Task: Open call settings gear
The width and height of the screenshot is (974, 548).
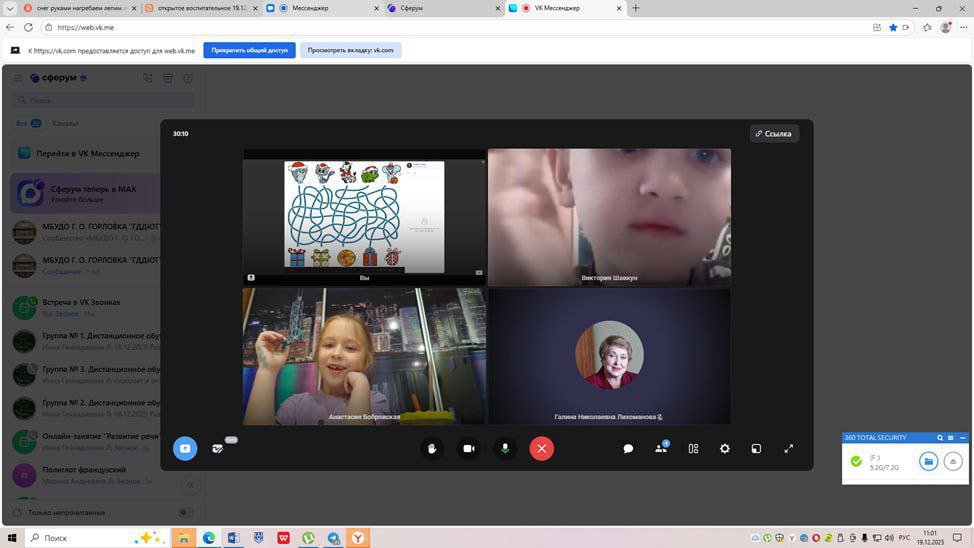Action: tap(725, 449)
